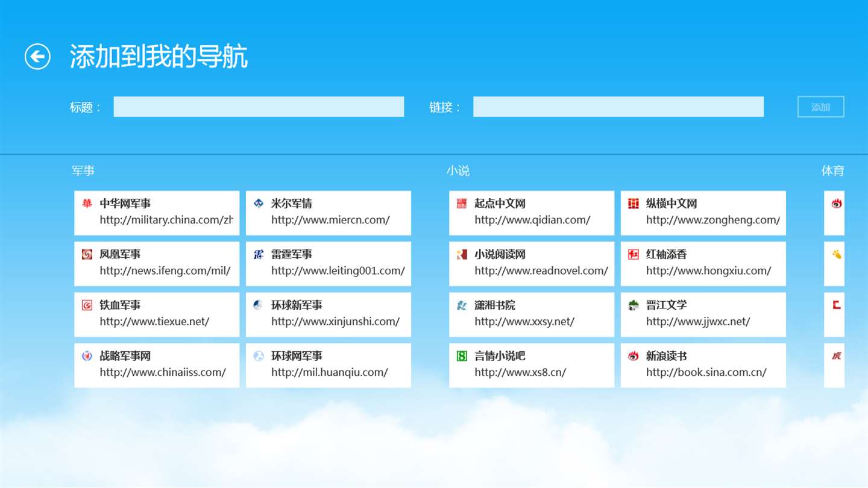Image resolution: width=868 pixels, height=488 pixels.
Task: Select the 纵横中文网 title text
Action: 671,204
